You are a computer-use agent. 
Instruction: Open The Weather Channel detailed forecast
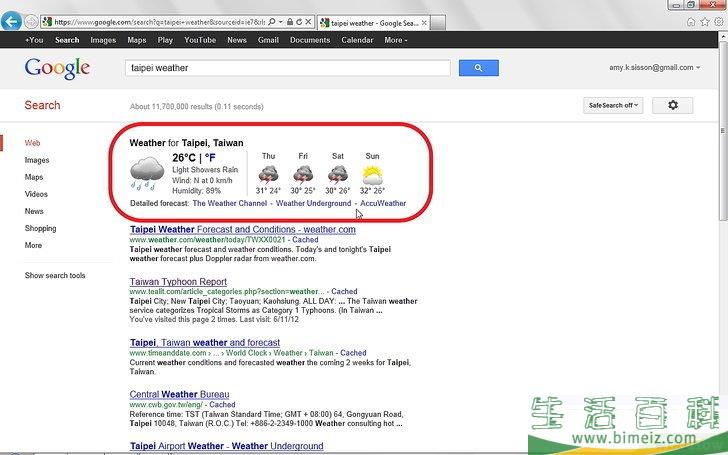tap(230, 203)
